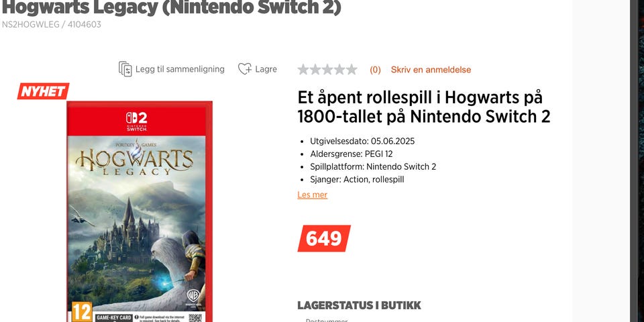Click the Lagre label
This screenshot has height=322, width=644.
click(266, 69)
